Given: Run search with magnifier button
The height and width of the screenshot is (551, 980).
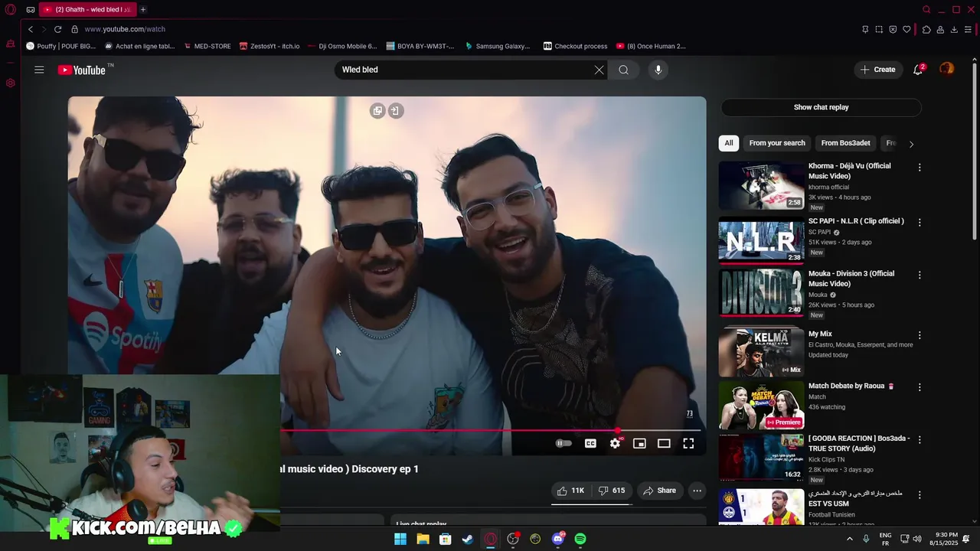Looking at the screenshot, I should coord(624,70).
